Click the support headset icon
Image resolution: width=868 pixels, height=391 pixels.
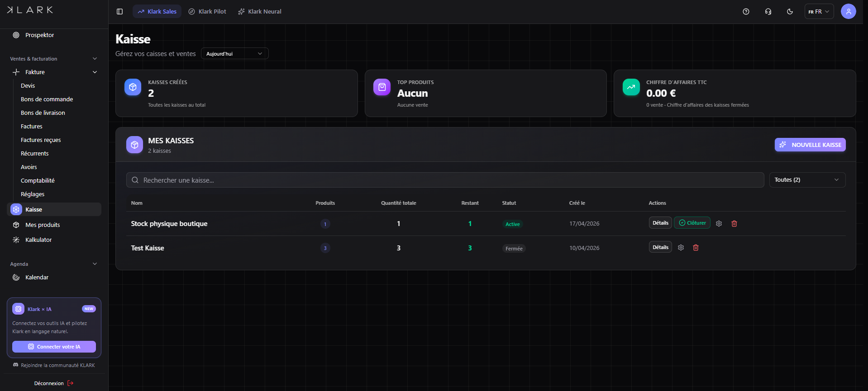768,12
